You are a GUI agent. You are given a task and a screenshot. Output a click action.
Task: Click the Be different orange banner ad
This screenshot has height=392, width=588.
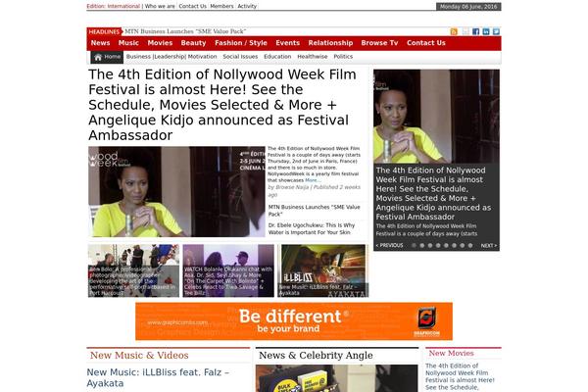click(x=294, y=321)
